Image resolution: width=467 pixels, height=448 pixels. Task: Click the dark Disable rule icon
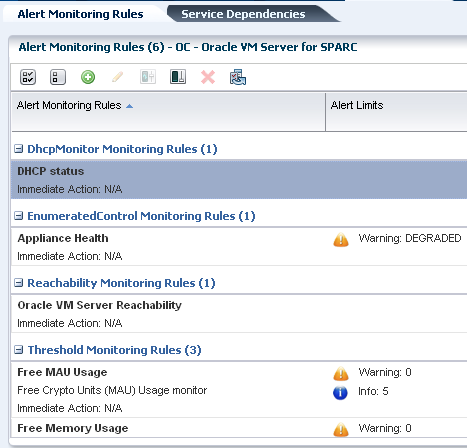(x=178, y=77)
